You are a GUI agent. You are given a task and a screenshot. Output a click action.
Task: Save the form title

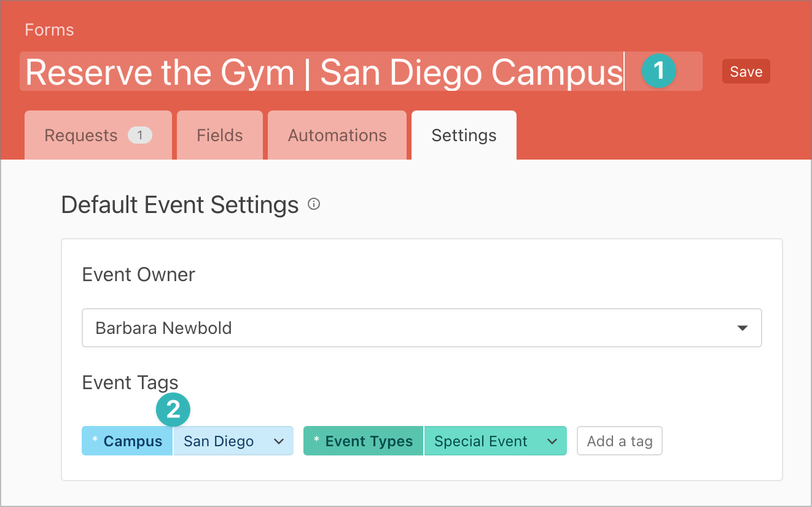(x=746, y=72)
